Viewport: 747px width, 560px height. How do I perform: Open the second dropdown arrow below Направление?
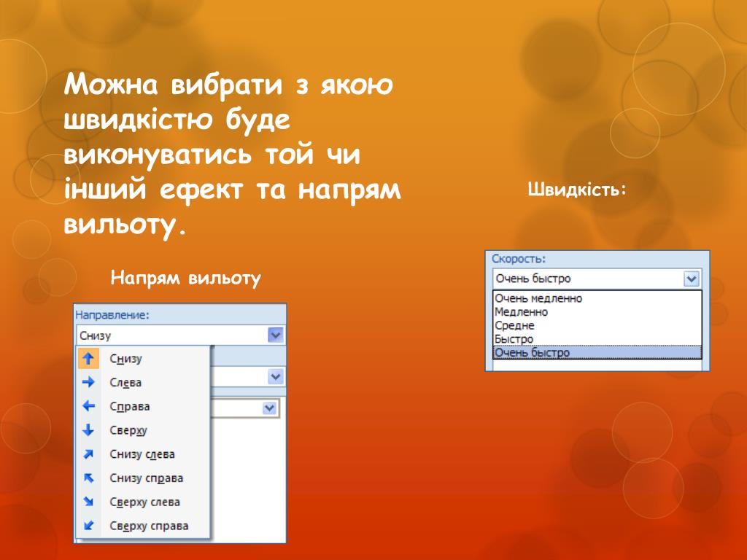point(275,377)
